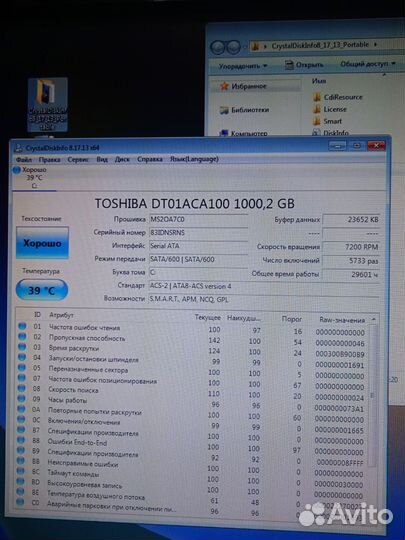The height and width of the screenshot is (540, 405).
Task: Click the Число включений value 5733 раз
Action: (x=351, y=261)
